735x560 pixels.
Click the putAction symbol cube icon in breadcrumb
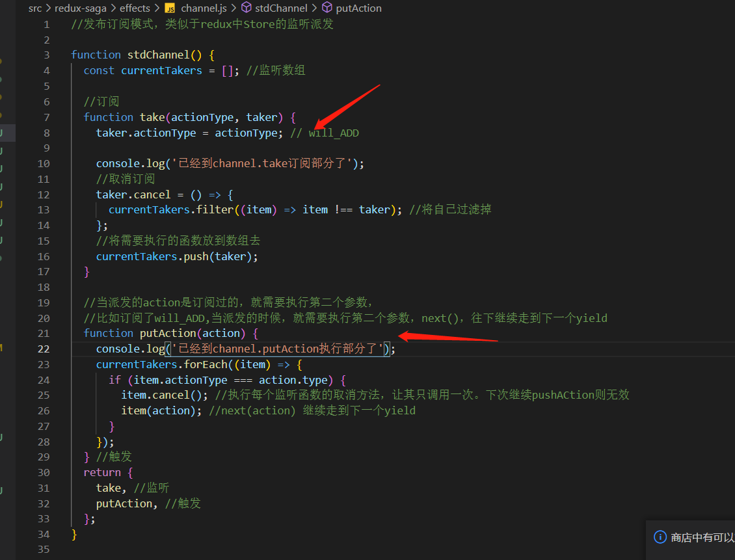click(327, 8)
